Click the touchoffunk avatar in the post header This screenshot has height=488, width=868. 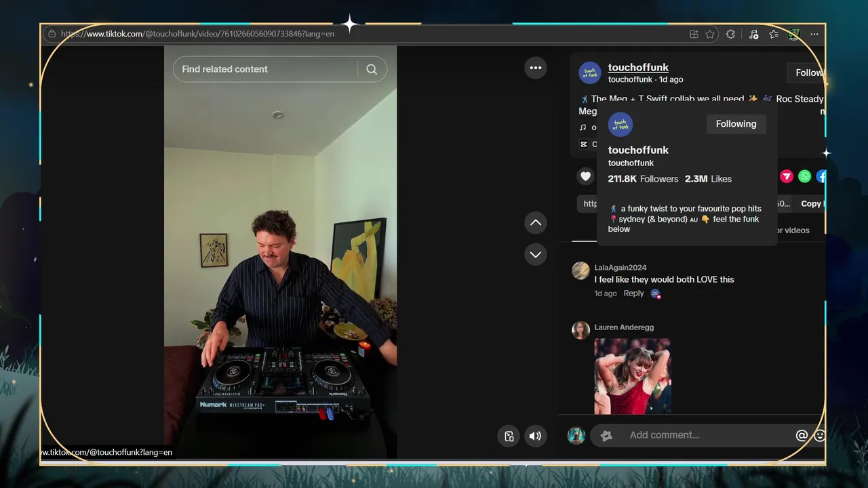click(590, 73)
